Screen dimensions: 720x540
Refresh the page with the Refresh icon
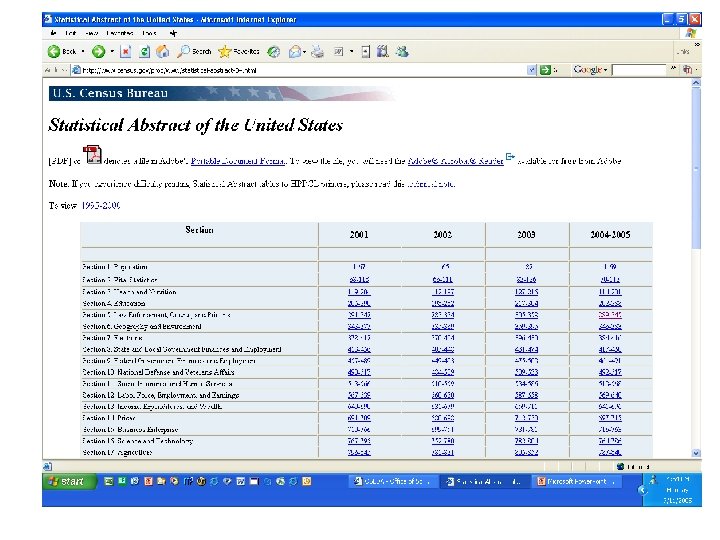point(144,51)
